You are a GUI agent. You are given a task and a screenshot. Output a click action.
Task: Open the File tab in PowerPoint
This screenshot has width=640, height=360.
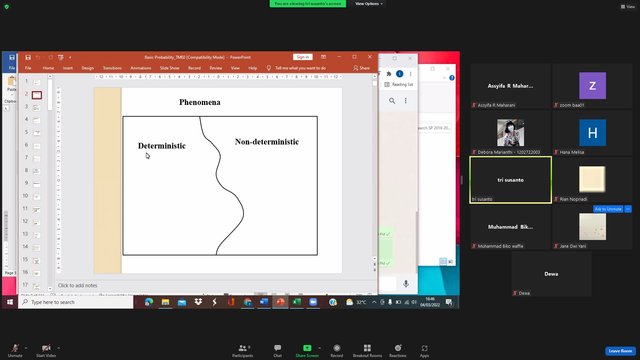[x=28, y=68]
